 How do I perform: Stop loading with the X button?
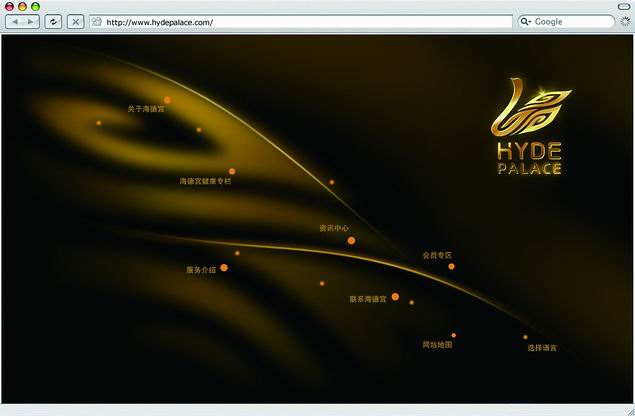point(75,22)
